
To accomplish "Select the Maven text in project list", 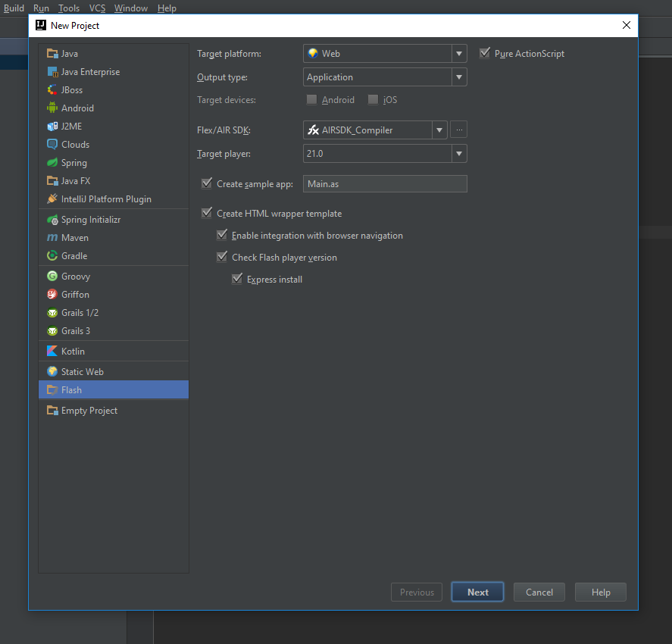I will (x=75, y=238).
